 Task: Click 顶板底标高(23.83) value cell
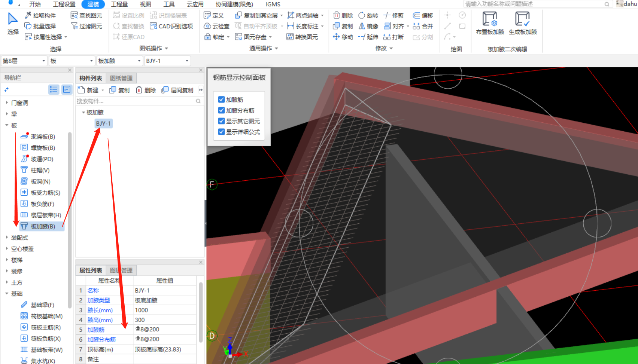pyautogui.click(x=165, y=349)
